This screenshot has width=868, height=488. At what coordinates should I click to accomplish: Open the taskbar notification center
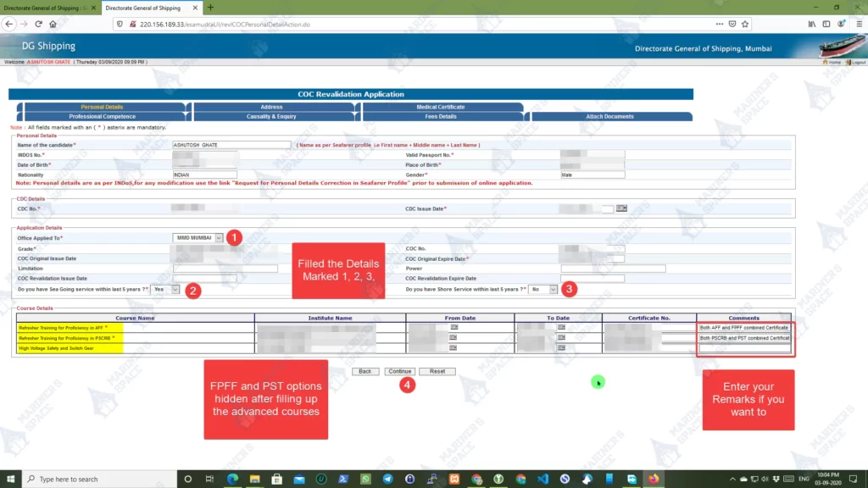[853, 479]
